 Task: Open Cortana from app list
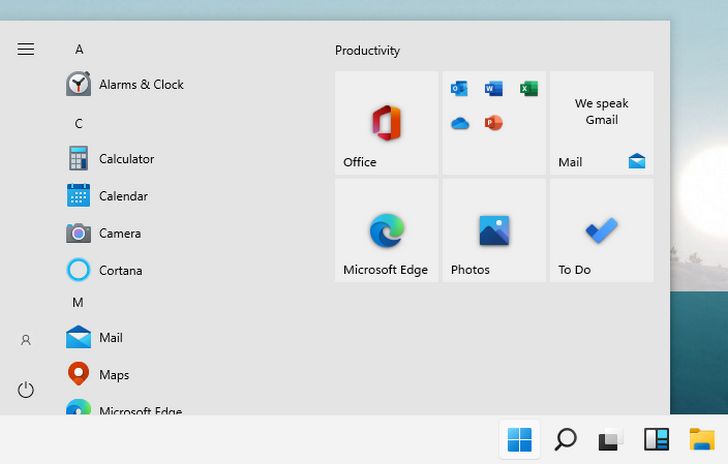click(104, 270)
